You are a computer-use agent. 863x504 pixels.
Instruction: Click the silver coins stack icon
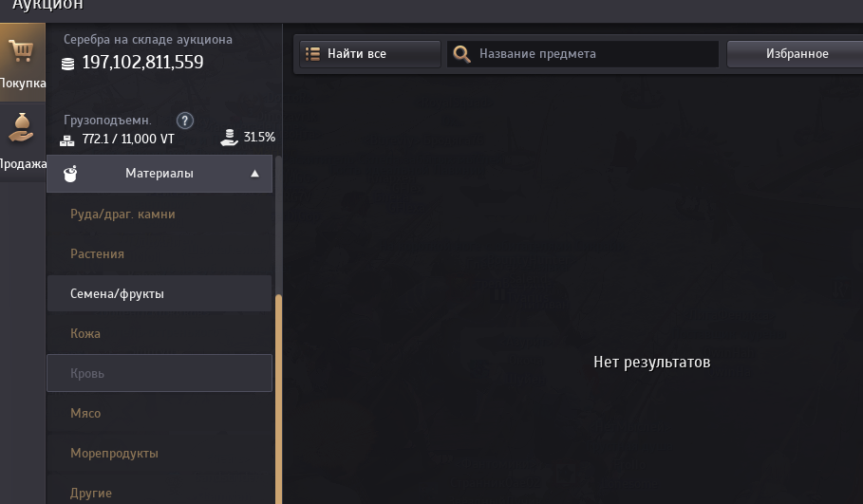[67, 64]
